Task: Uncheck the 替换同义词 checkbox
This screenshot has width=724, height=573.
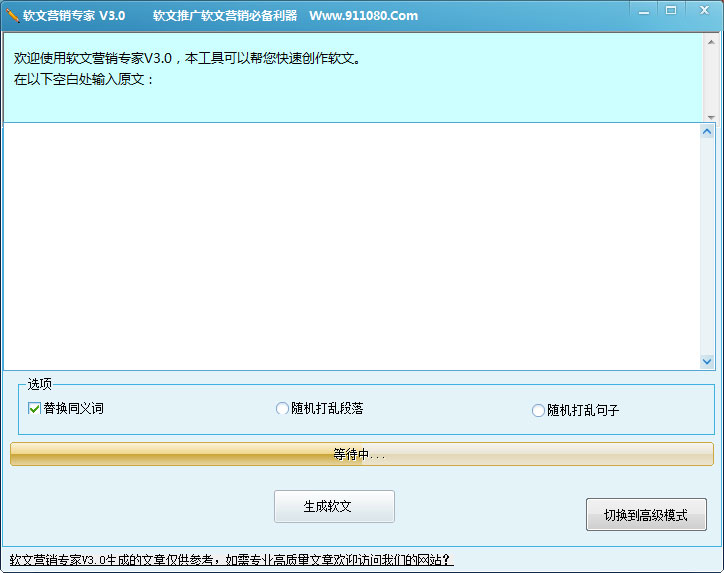Action: (x=35, y=408)
